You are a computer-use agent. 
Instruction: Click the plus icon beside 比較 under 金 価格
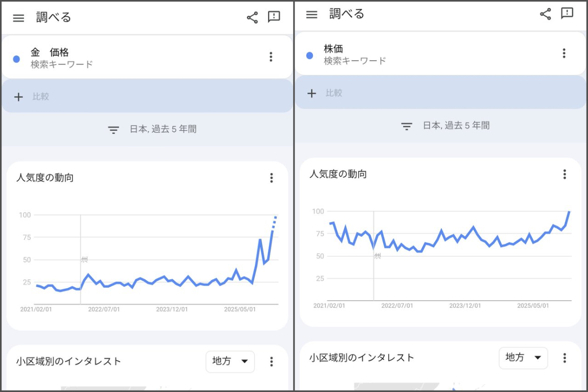click(x=19, y=97)
